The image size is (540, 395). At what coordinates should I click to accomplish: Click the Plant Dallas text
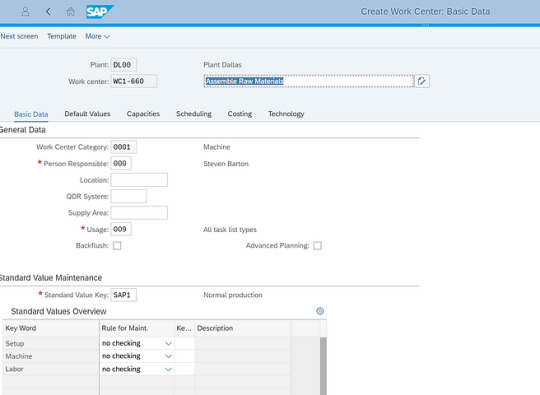click(222, 65)
